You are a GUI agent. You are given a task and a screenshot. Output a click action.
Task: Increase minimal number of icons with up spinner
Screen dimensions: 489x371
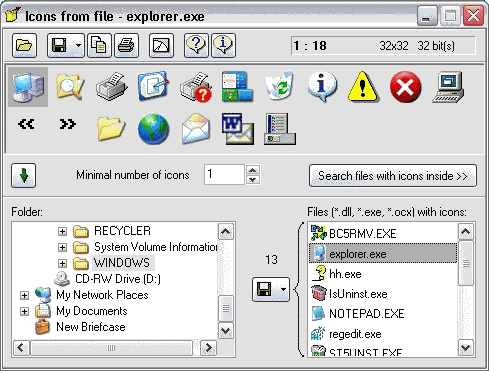(253, 170)
